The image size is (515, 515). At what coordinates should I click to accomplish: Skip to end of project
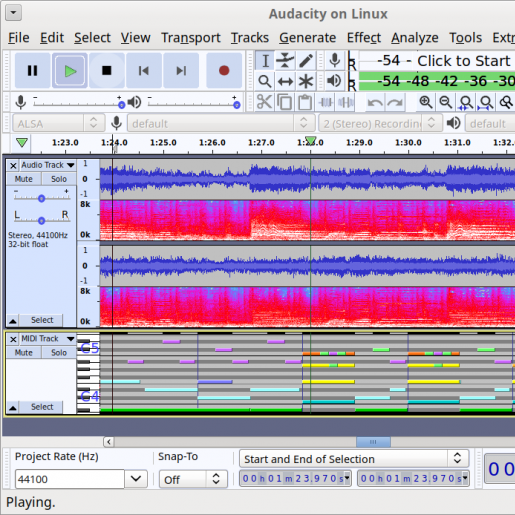tap(181, 70)
